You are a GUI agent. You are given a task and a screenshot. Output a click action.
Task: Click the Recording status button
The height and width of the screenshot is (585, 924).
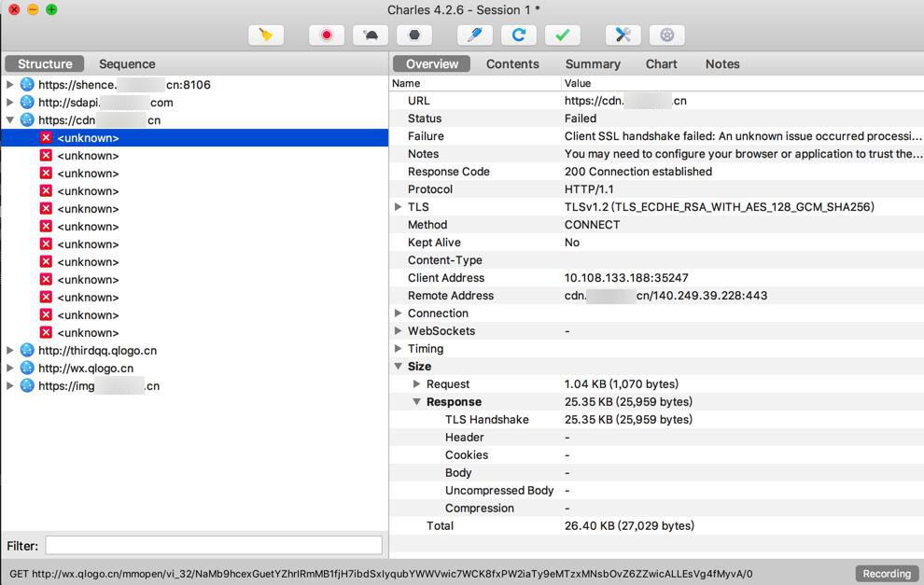point(887,573)
